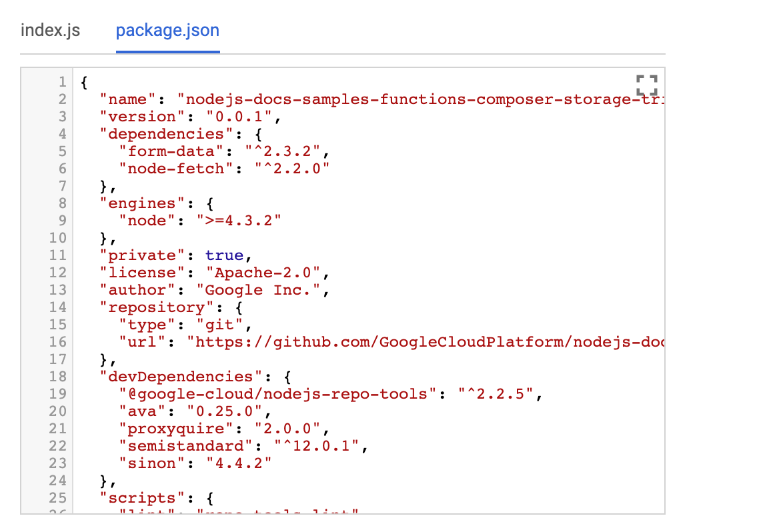Viewport: 771px width, 532px height.
Task: Click line number 4 in the gutter
Action: pyautogui.click(x=62, y=134)
